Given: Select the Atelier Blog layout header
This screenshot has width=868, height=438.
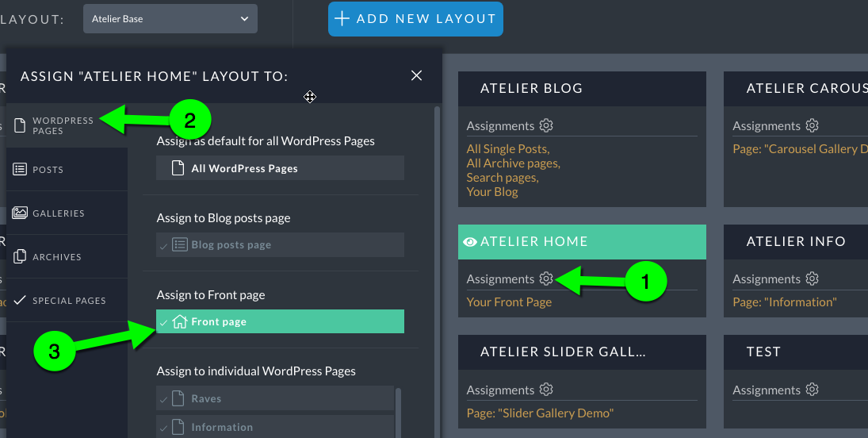Looking at the screenshot, I should [x=582, y=89].
